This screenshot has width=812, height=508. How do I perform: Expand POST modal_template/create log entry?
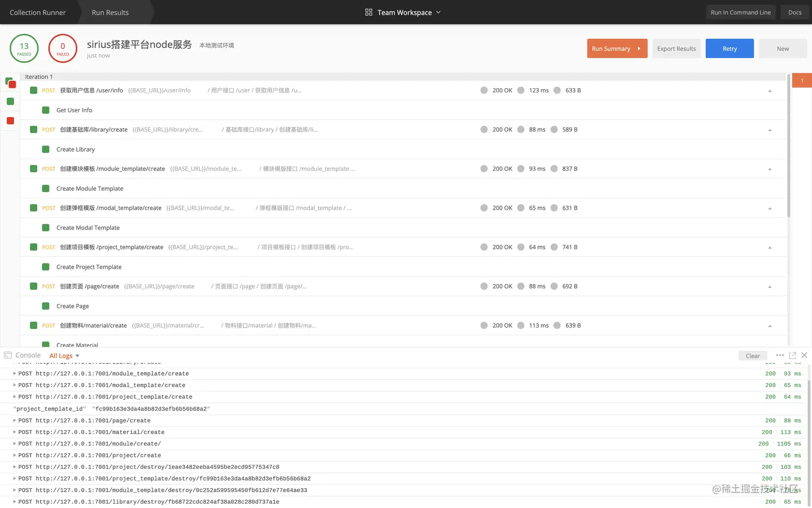[x=15, y=385]
